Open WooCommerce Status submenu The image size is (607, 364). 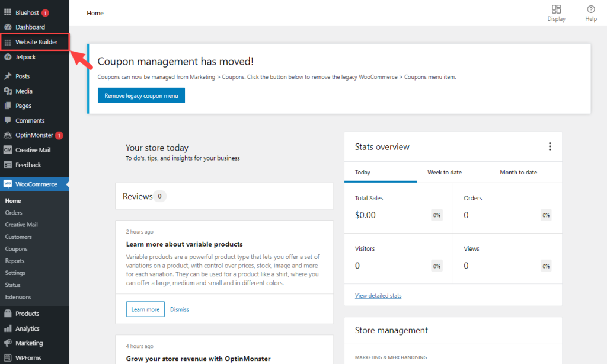(x=13, y=285)
